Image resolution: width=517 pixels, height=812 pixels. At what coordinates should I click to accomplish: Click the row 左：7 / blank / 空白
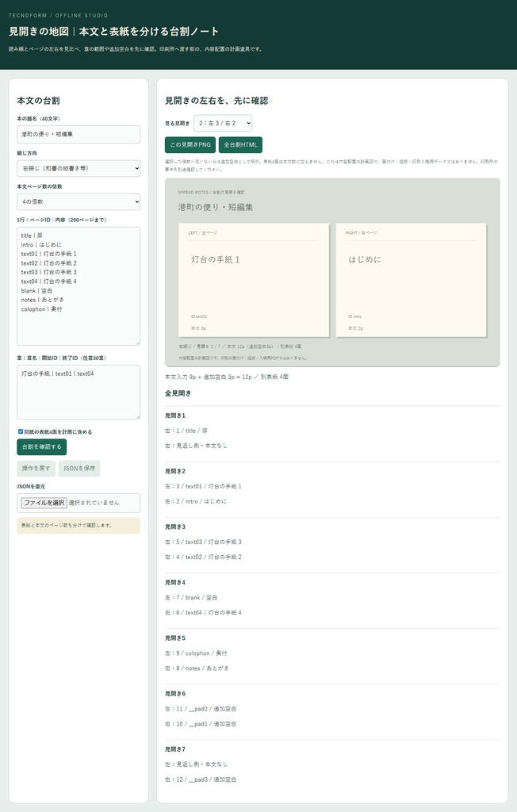point(190,598)
